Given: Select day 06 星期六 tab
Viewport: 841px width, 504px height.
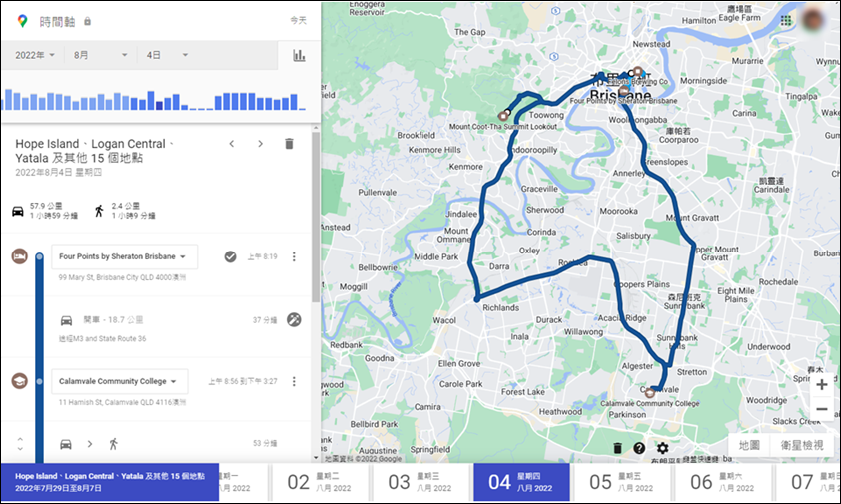Looking at the screenshot, I should [723, 482].
